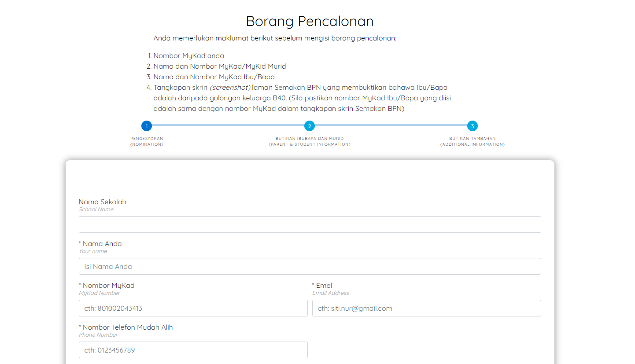Focus the Emel address input field
The image size is (635, 364).
tap(426, 308)
